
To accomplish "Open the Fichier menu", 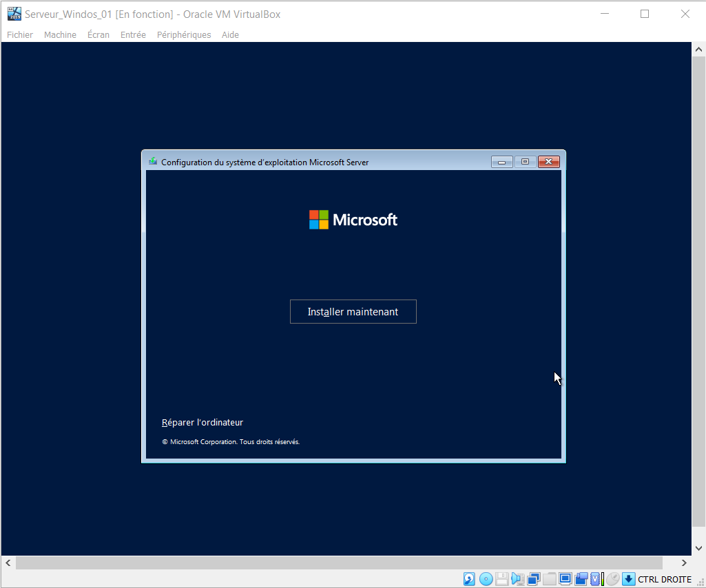I will 20,34.
